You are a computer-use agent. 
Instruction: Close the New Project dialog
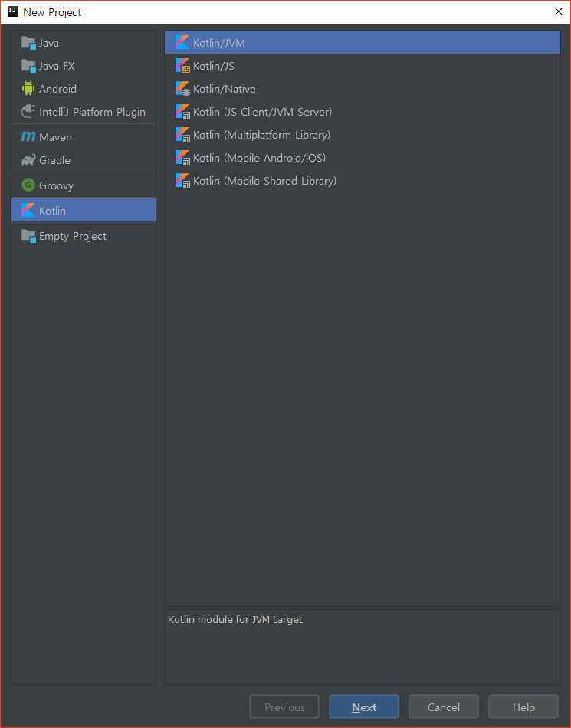559,11
